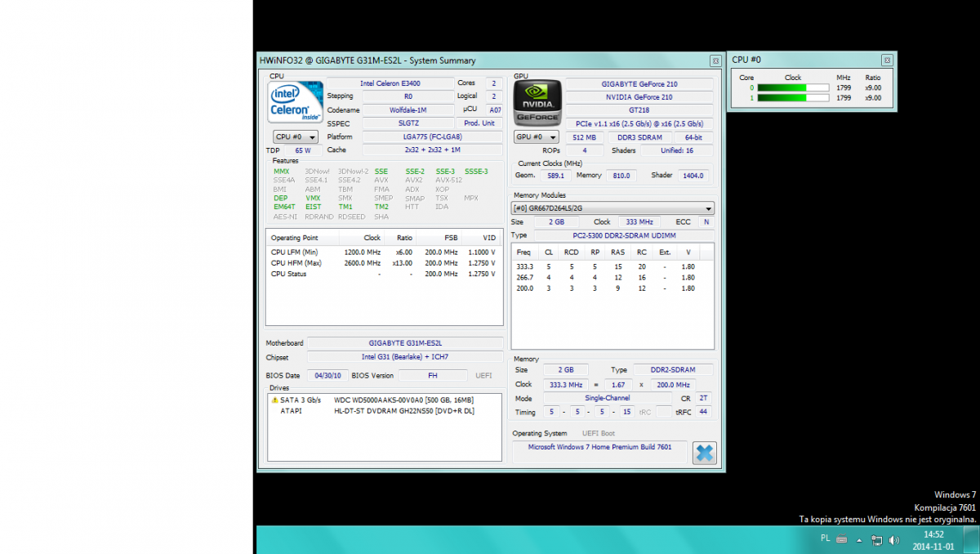This screenshot has width=980, height=554.
Task: Click the Core 1 clock progress bar
Action: (x=793, y=98)
